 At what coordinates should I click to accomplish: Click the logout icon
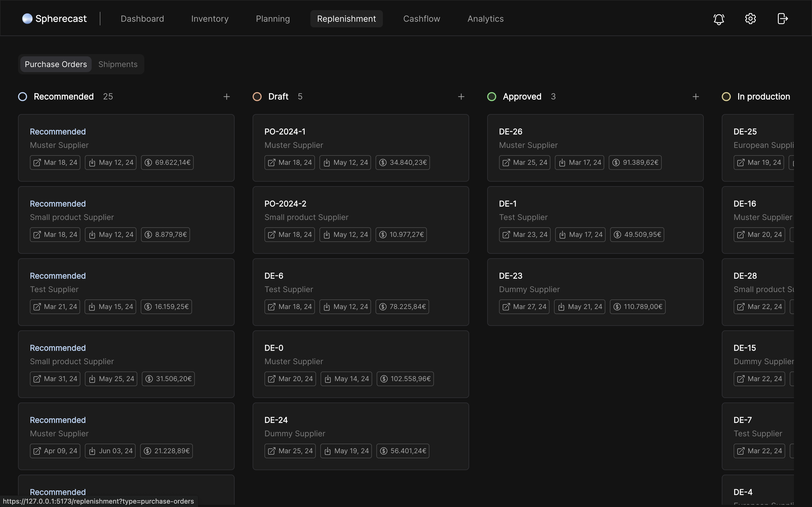[782, 19]
